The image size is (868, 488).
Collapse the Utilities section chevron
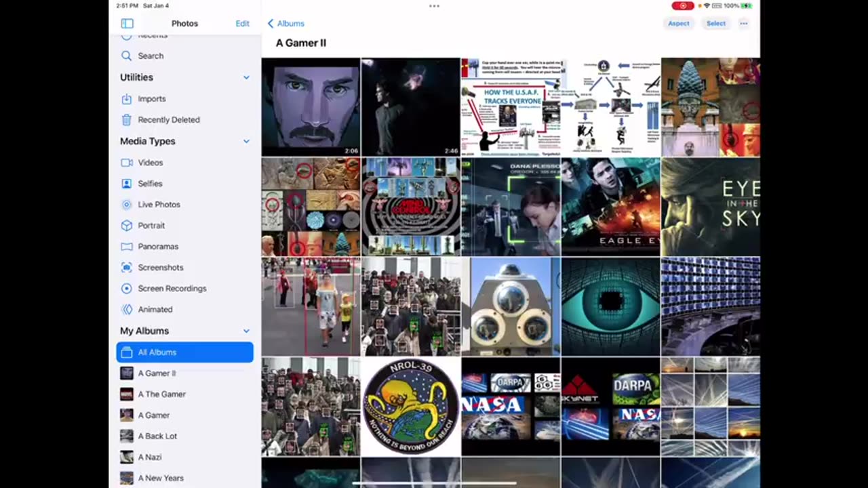246,77
